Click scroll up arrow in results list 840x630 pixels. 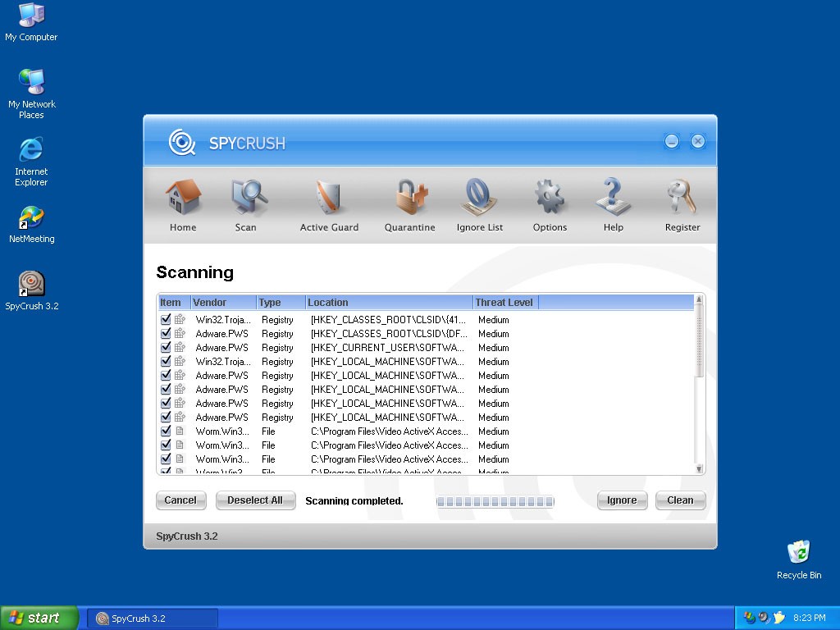point(700,300)
